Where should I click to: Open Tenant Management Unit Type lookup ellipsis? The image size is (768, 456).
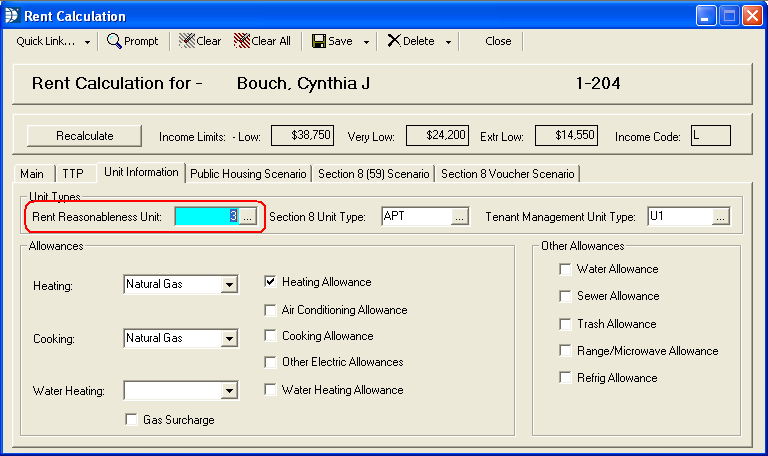click(x=720, y=216)
